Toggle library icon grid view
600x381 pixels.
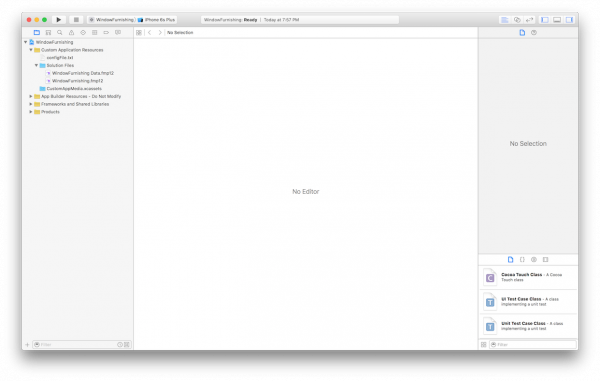coord(484,345)
